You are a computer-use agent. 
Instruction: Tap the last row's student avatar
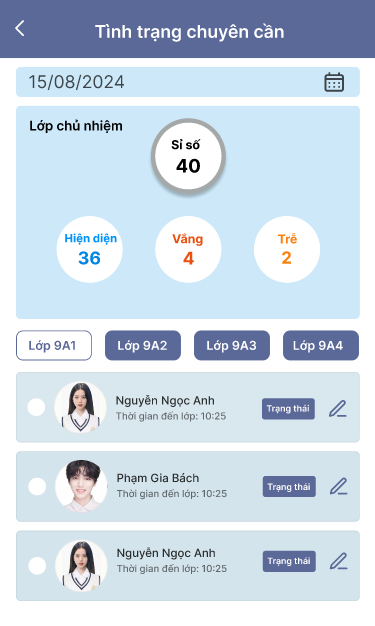(81, 566)
